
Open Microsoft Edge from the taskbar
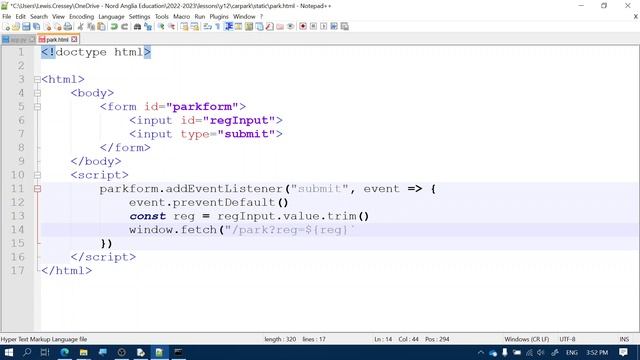64,352
